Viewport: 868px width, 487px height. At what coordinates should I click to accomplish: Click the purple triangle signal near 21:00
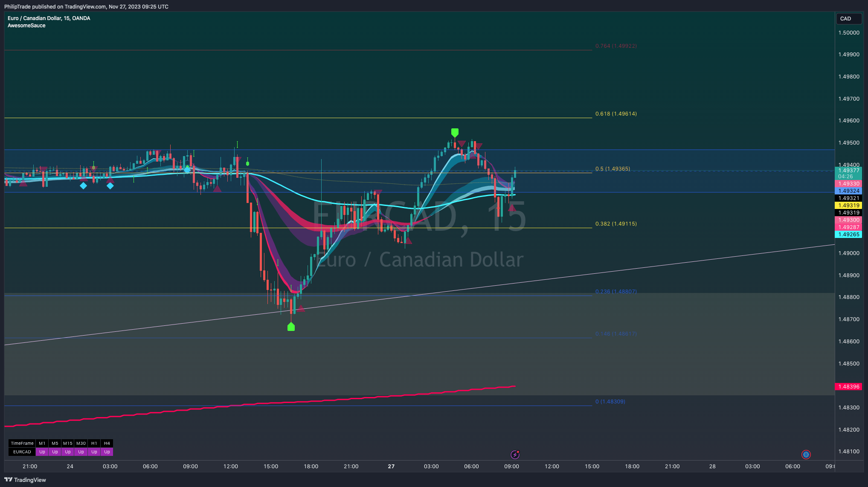pos(377,192)
